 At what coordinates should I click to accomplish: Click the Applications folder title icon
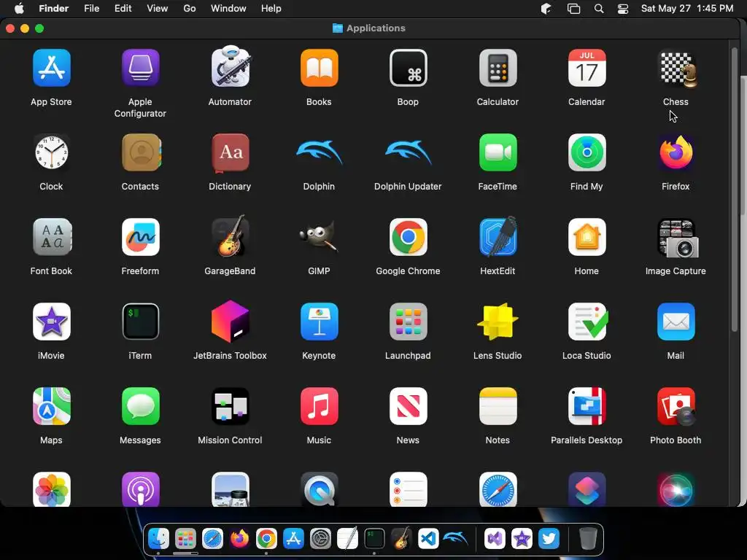click(337, 28)
